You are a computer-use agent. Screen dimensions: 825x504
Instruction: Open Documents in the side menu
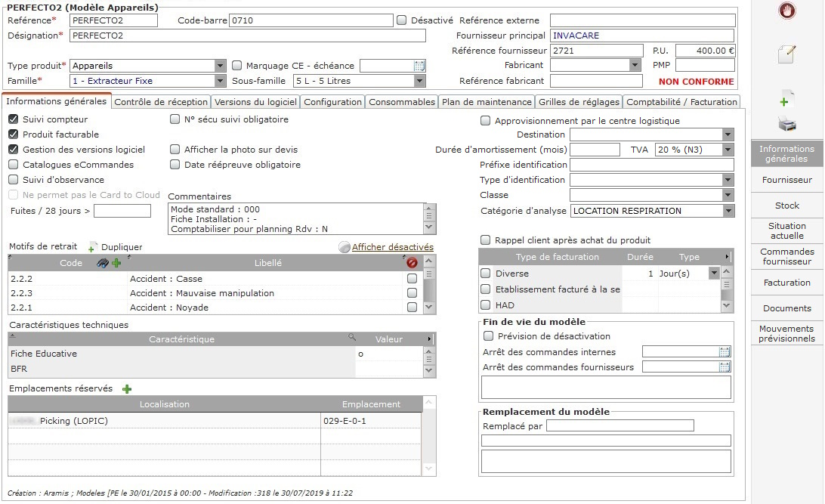point(787,308)
